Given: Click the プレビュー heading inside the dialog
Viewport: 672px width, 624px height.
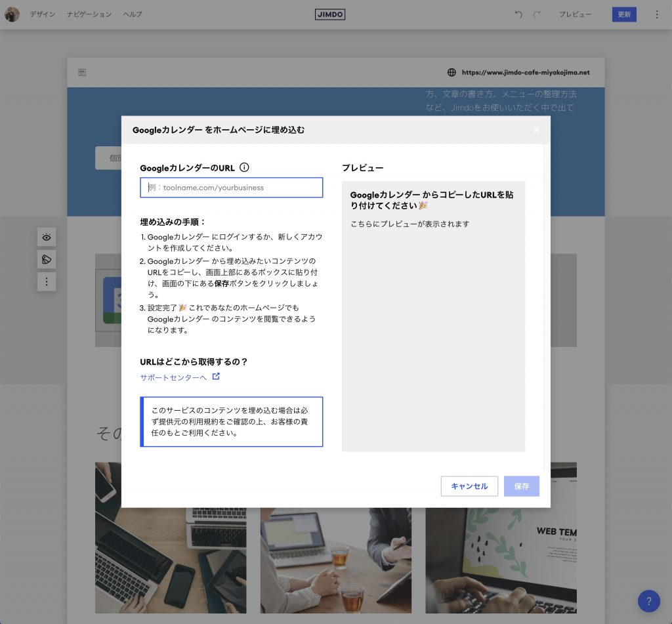Looking at the screenshot, I should point(362,167).
